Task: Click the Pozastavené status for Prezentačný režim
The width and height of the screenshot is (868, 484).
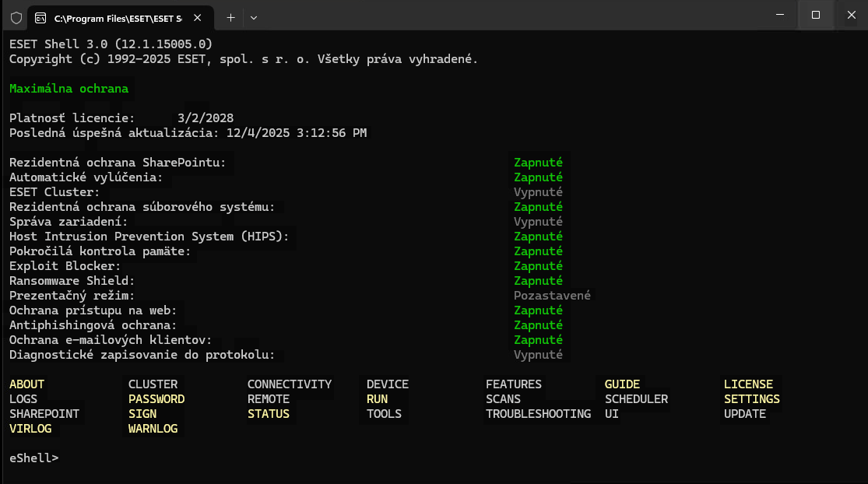Action: 552,296
